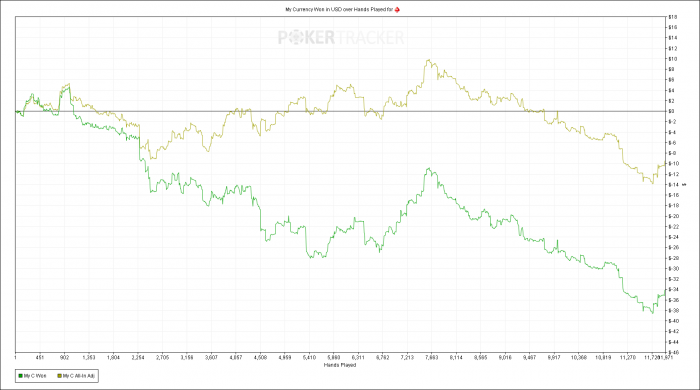Screen dimensions: 700x390
Task: Click the x-axis label 8,114
Action: (x=456, y=357)
